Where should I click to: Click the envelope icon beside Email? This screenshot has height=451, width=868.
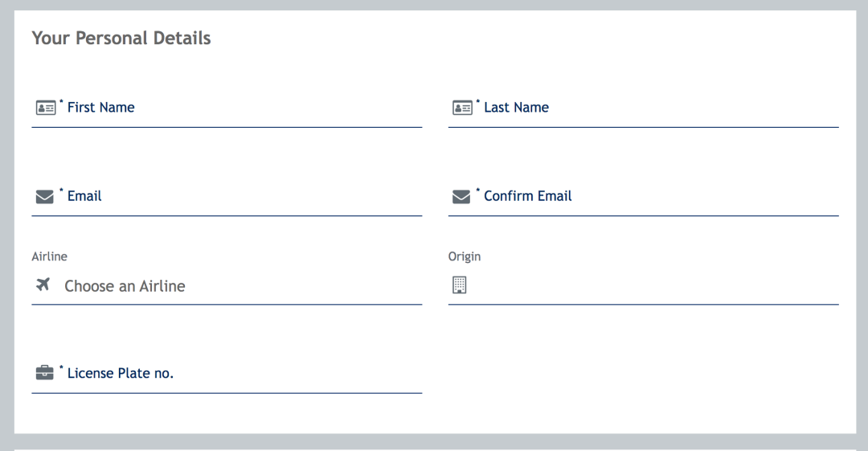click(x=45, y=197)
